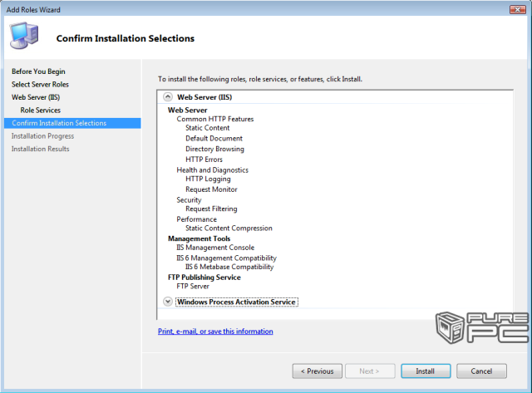Open the Role Services step

coord(41,111)
